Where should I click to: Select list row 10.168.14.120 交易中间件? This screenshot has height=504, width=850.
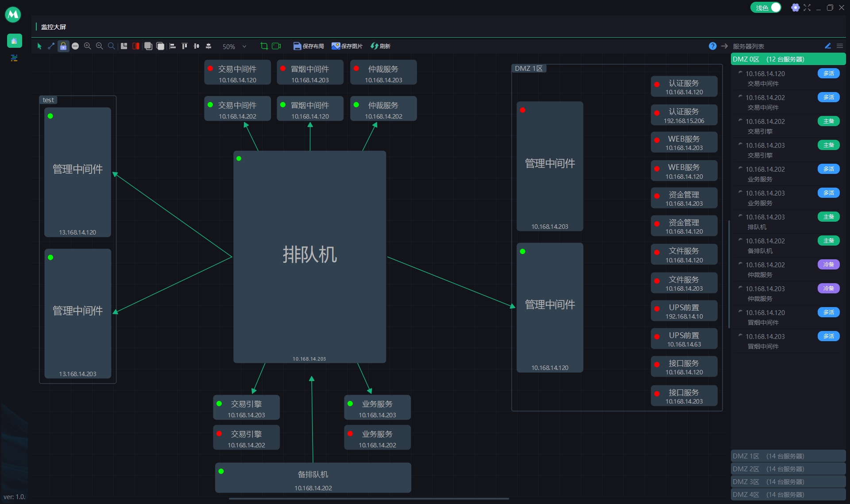point(788,78)
